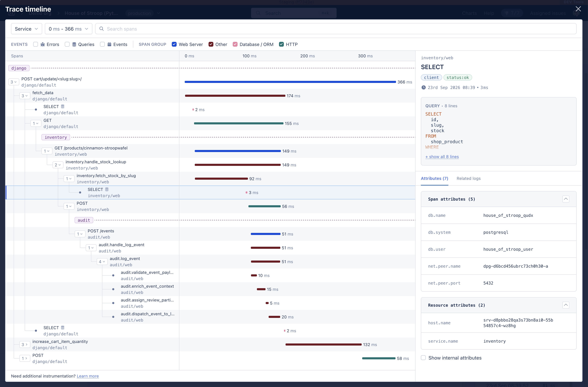Collapse the Span attributes section

point(566,199)
